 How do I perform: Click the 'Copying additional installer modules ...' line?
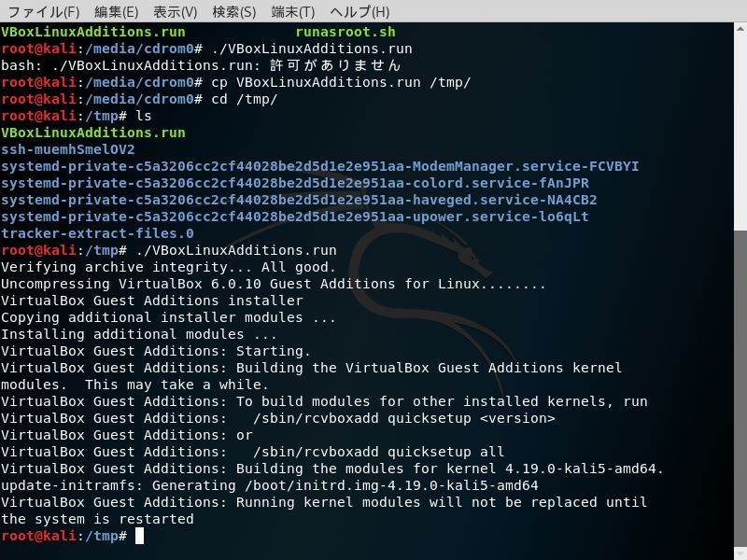coord(168,317)
